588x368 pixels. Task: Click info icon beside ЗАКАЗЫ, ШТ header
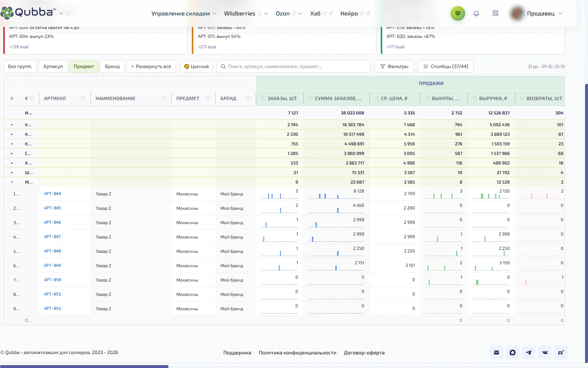(x=263, y=98)
